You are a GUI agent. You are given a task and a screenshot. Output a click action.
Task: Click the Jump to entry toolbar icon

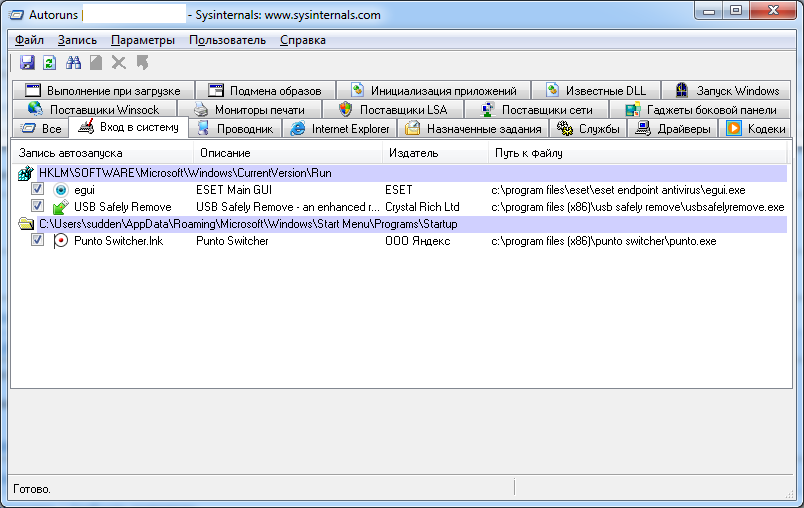tap(142, 63)
